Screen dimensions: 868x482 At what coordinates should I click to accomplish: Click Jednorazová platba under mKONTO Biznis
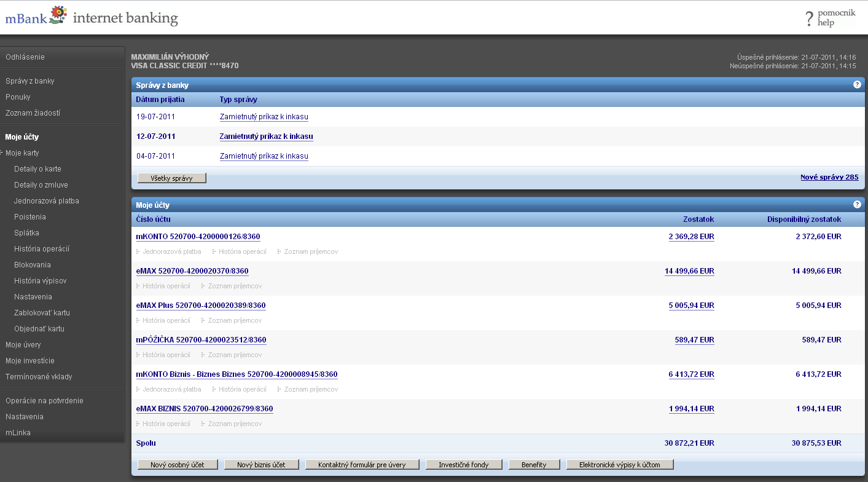click(171, 389)
